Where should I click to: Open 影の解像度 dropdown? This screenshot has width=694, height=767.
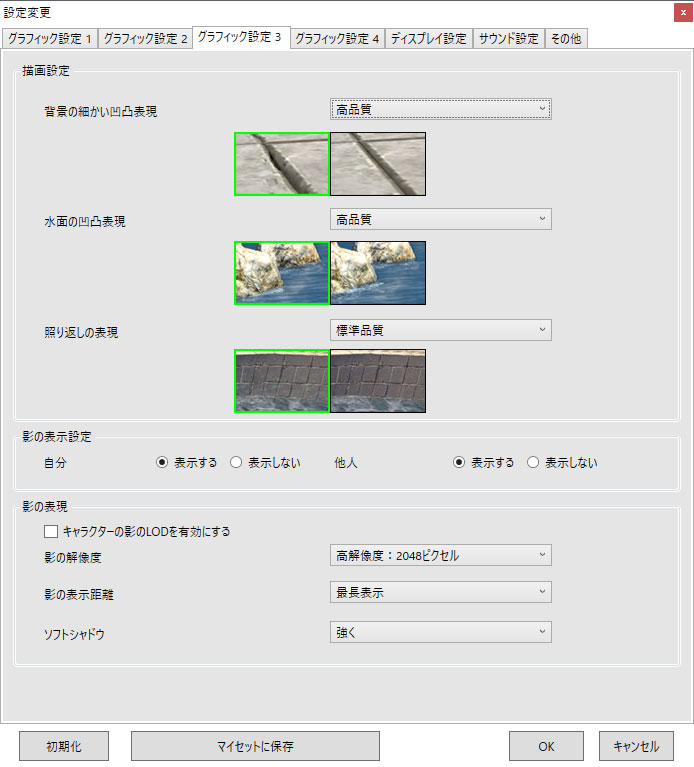coord(441,555)
